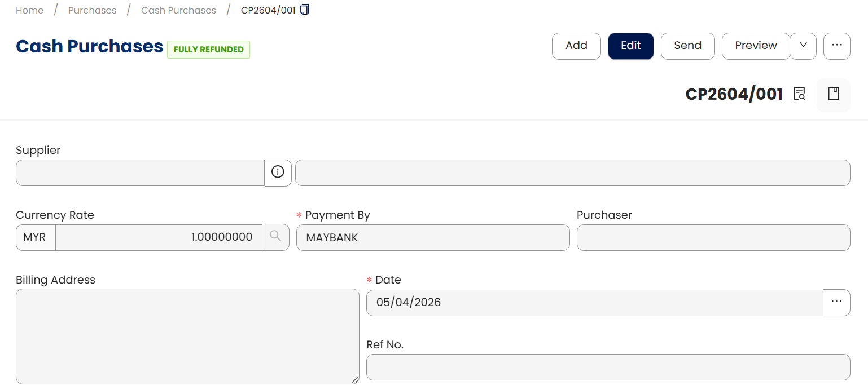
Task: Copy document number icon in breadcrumb
Action: pos(305,10)
